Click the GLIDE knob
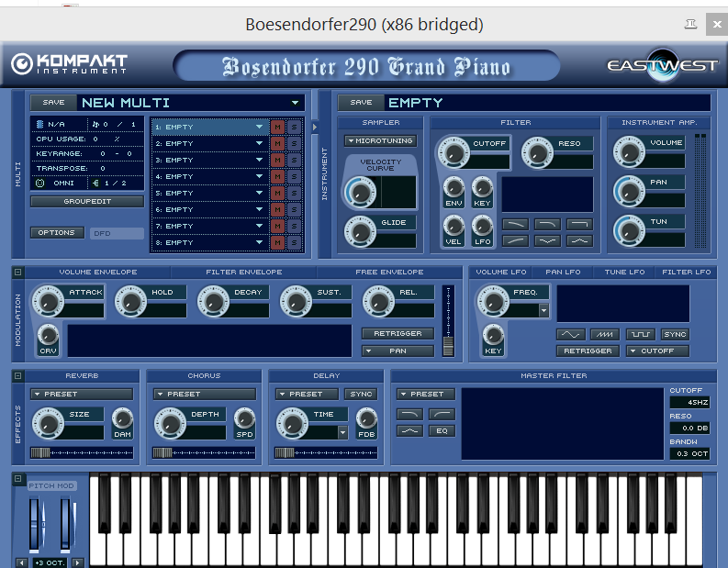728x568 pixels. tap(360, 231)
